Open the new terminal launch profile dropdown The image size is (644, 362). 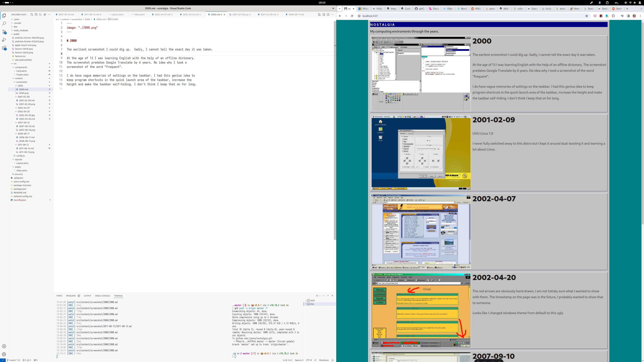point(320,296)
